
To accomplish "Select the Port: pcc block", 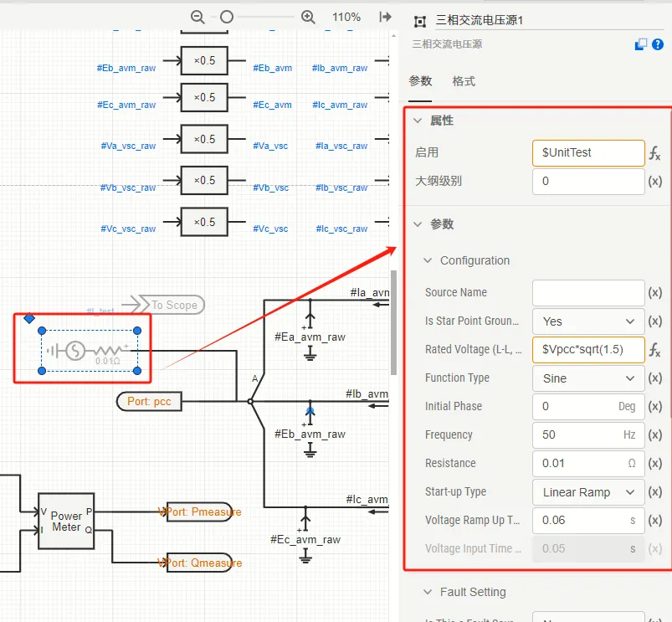I will [149, 401].
